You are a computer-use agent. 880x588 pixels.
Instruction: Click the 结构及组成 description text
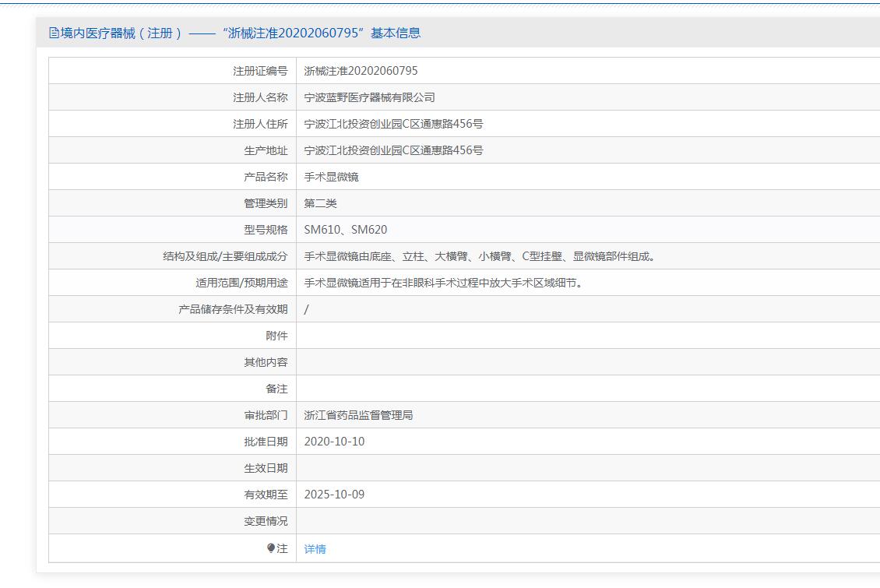tap(479, 256)
